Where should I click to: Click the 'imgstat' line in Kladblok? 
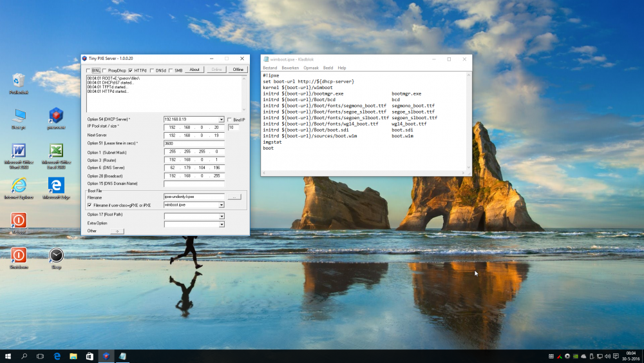tap(272, 142)
